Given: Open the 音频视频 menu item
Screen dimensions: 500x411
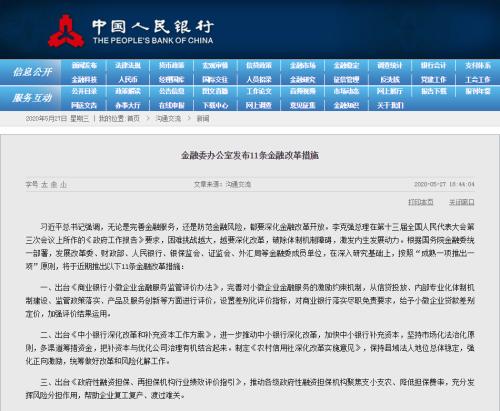Looking at the screenshot, I should pyautogui.click(x=302, y=91).
